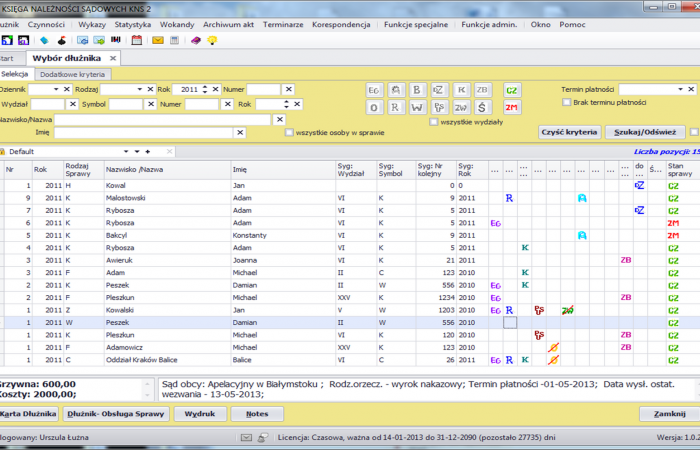This screenshot has width=700, height=450.
Task: Toggle the W filter button
Action: (x=417, y=107)
